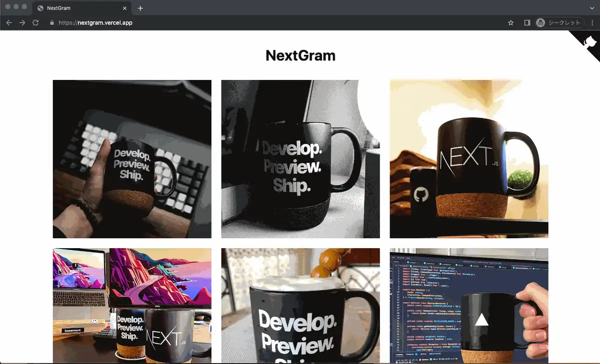
Task: Open the latte-filled Develop Preview mug photo
Action: click(300, 306)
